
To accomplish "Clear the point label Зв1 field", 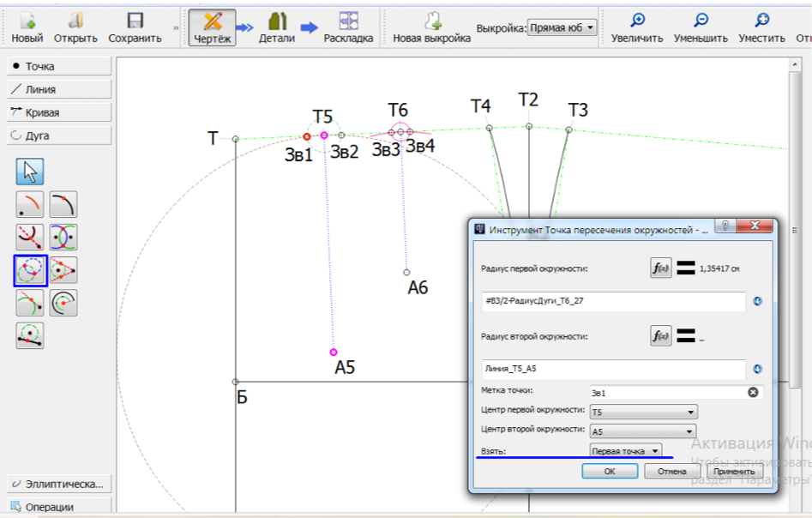I will [753, 392].
